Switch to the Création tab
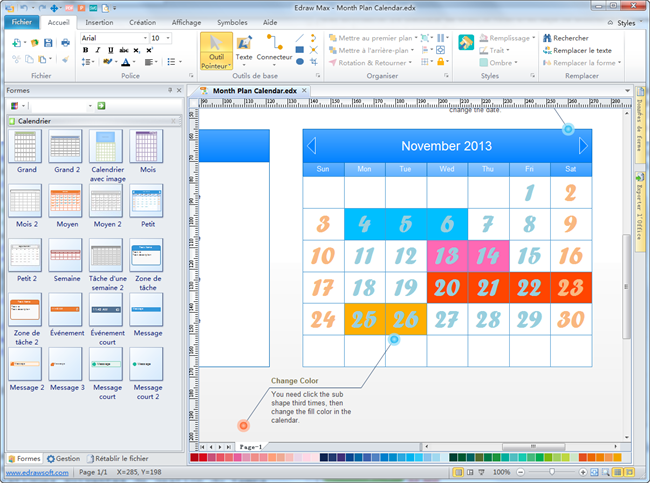Screen dimensions: 650x483 [143, 22]
